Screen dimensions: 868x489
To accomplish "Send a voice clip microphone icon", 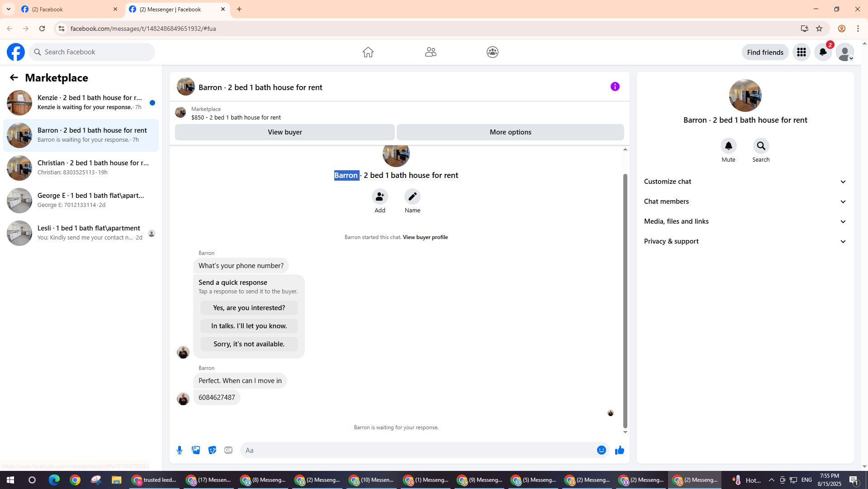I will (180, 450).
